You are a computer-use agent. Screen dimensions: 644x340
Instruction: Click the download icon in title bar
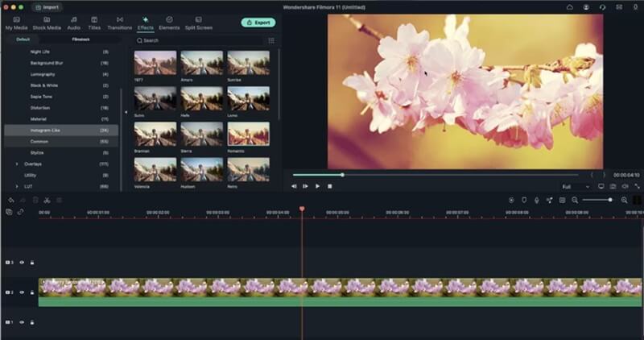pyautogui.click(x=635, y=7)
